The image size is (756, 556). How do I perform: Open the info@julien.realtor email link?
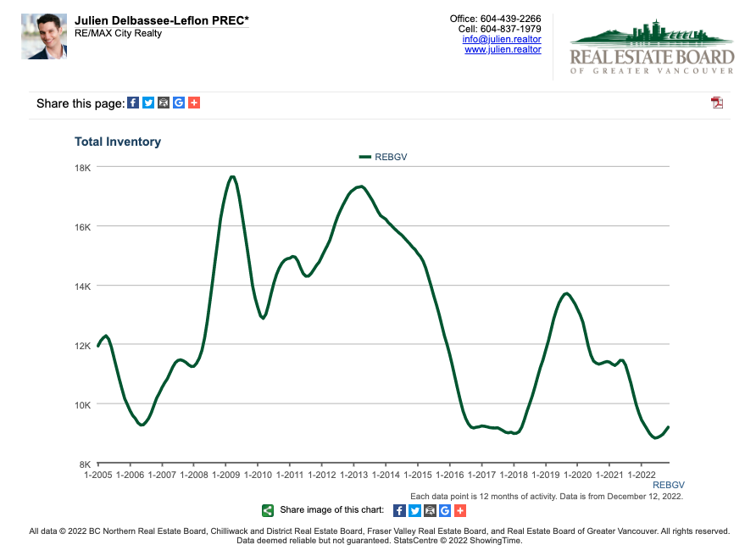[x=502, y=39]
